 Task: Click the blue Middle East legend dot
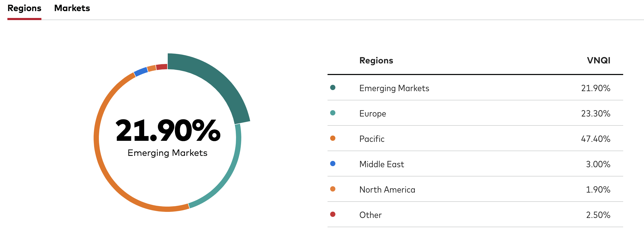point(333,164)
